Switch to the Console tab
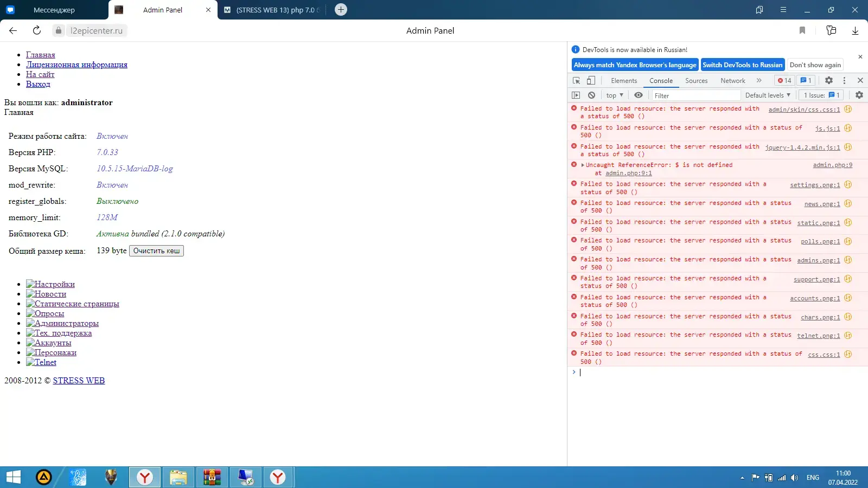 point(661,81)
